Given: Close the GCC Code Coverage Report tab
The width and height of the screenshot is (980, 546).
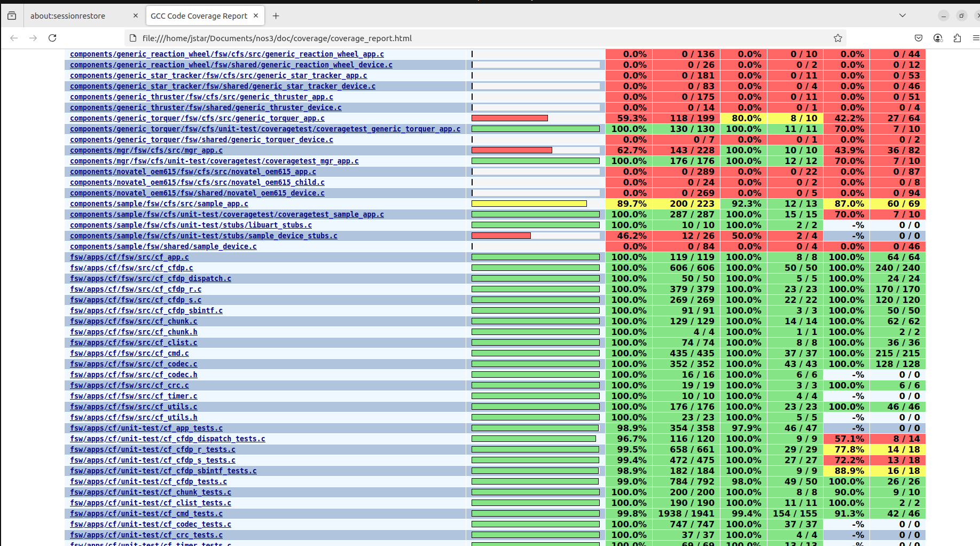Looking at the screenshot, I should click(x=256, y=15).
